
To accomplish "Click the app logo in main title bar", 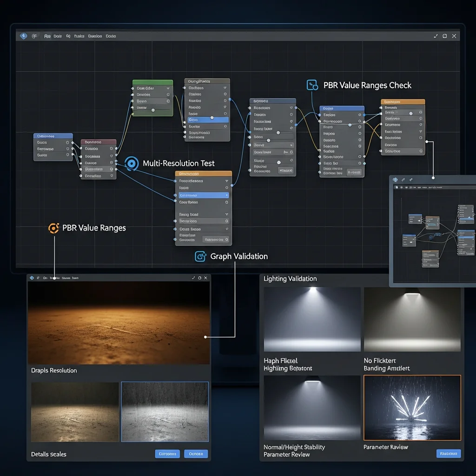I will [x=23, y=36].
